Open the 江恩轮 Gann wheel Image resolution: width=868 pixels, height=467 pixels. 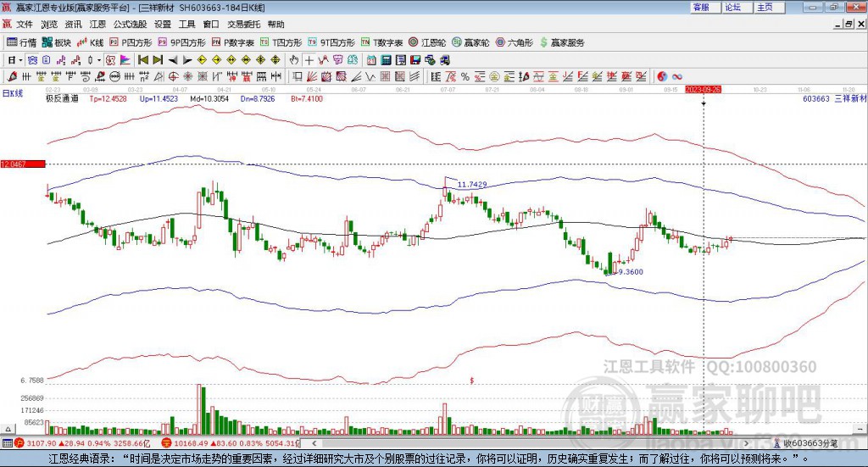tap(427, 42)
